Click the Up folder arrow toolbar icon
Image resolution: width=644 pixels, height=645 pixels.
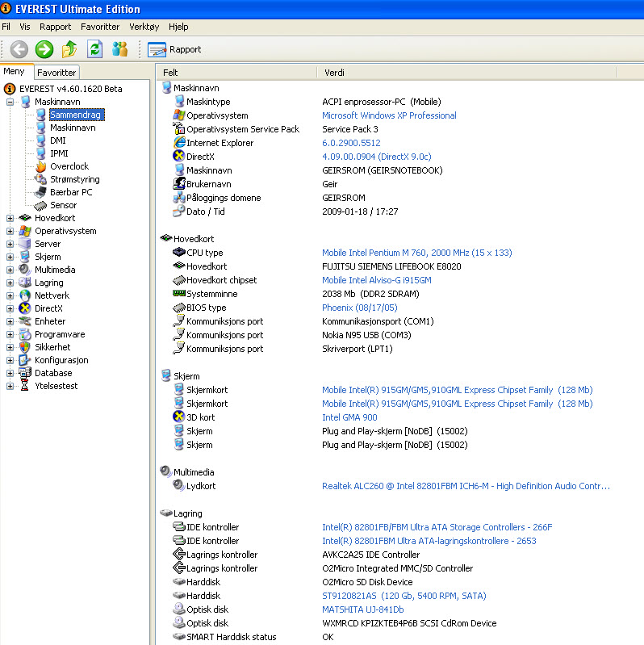point(69,49)
